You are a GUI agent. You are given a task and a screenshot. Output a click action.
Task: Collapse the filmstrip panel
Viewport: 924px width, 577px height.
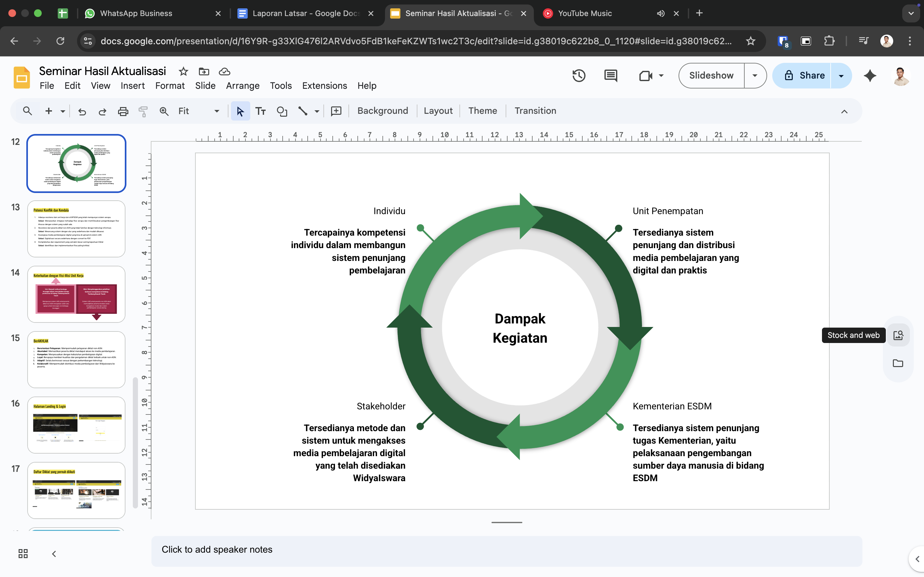54,554
